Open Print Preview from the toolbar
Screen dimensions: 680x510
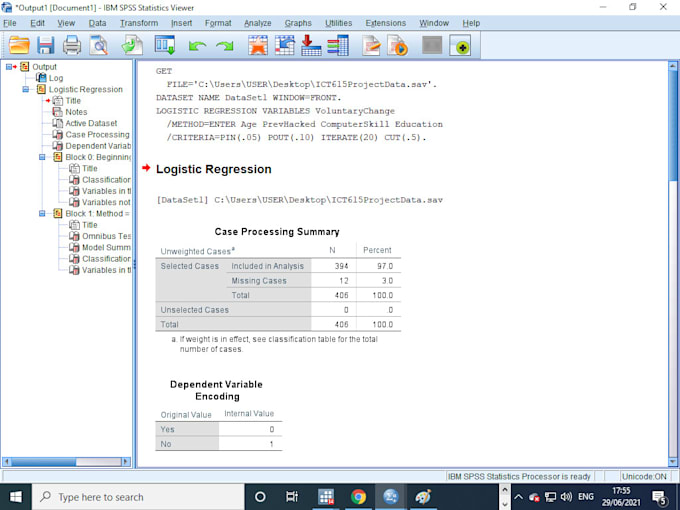coord(99,45)
